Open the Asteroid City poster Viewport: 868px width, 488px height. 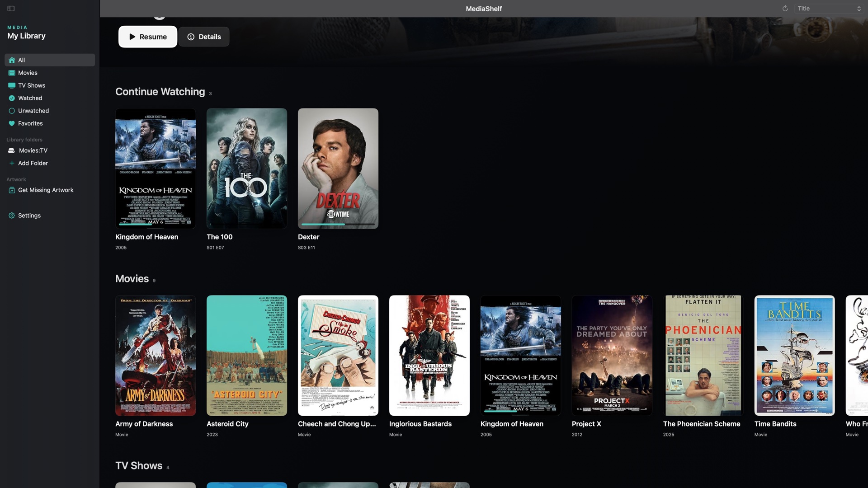point(247,356)
